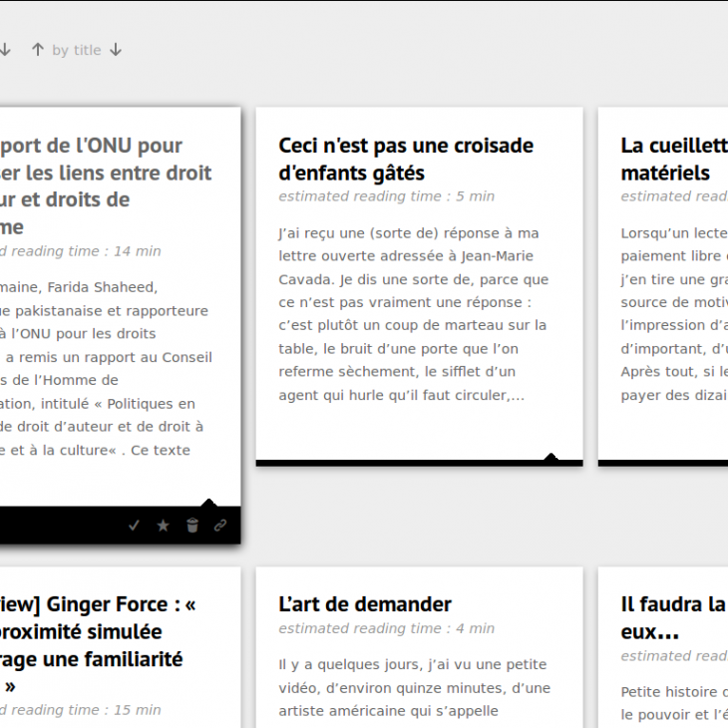Click the leftmost partially visible down sort arrow
The width and height of the screenshot is (728, 728).
click(5, 50)
